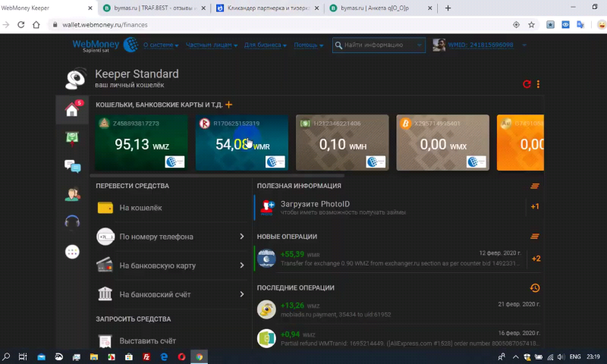Viewport: 607px width, 364px height.
Task: Click the round apps grid sidebar icon
Action: (72, 252)
